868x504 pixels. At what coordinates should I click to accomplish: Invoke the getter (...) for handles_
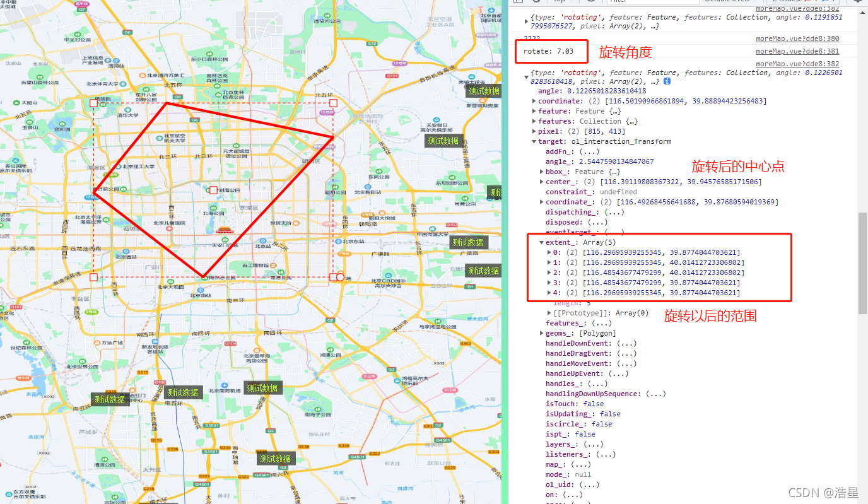[597, 384]
